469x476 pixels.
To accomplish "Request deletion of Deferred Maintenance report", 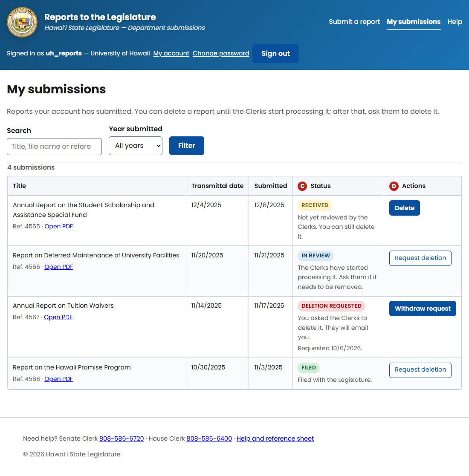I will pyautogui.click(x=420, y=258).
